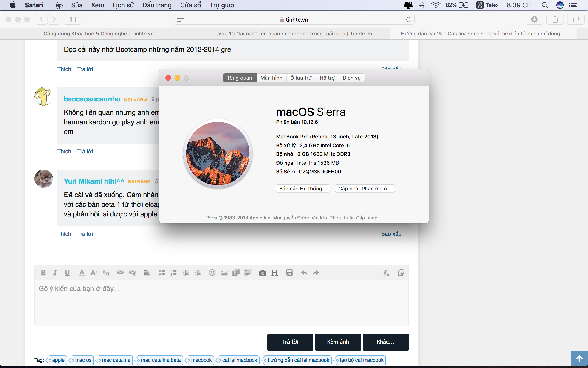Click the tinhte.vn address bar
The image size is (588, 368).
tap(294, 20)
